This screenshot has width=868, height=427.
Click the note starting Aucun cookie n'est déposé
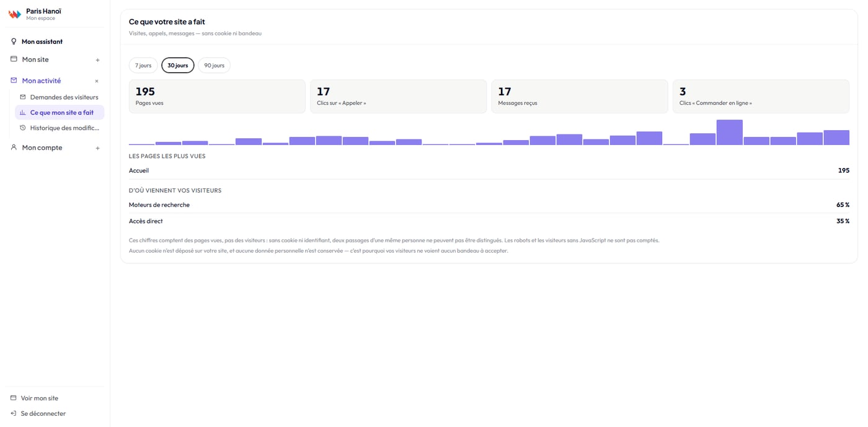point(319,251)
